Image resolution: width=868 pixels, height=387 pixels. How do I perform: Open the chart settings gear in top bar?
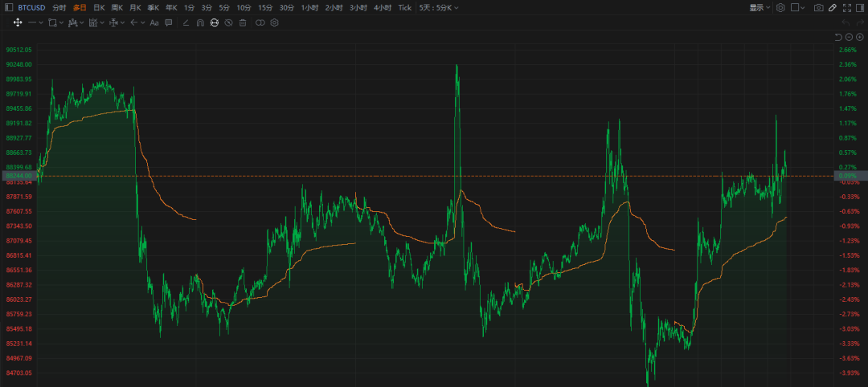780,7
